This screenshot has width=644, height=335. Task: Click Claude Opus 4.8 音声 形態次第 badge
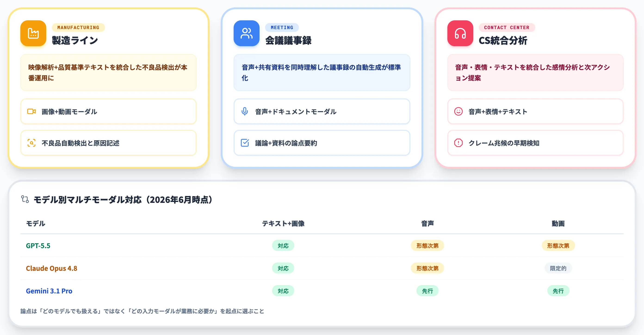tap(427, 268)
